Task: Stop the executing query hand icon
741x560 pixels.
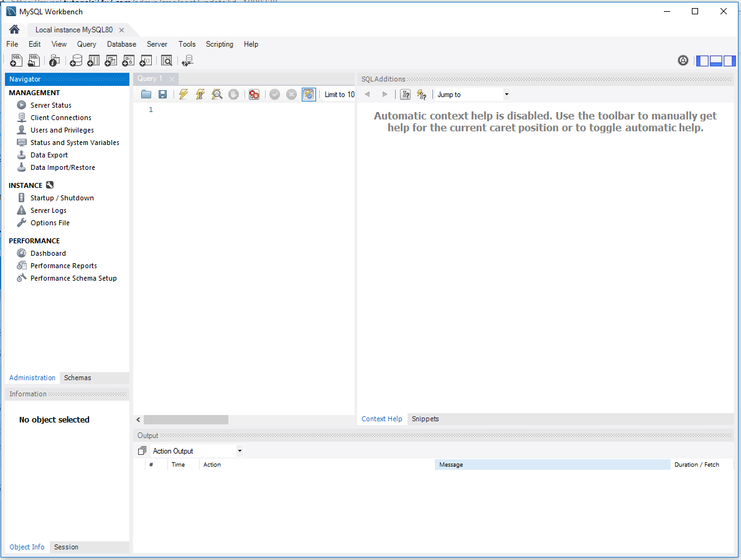Action: pos(233,95)
